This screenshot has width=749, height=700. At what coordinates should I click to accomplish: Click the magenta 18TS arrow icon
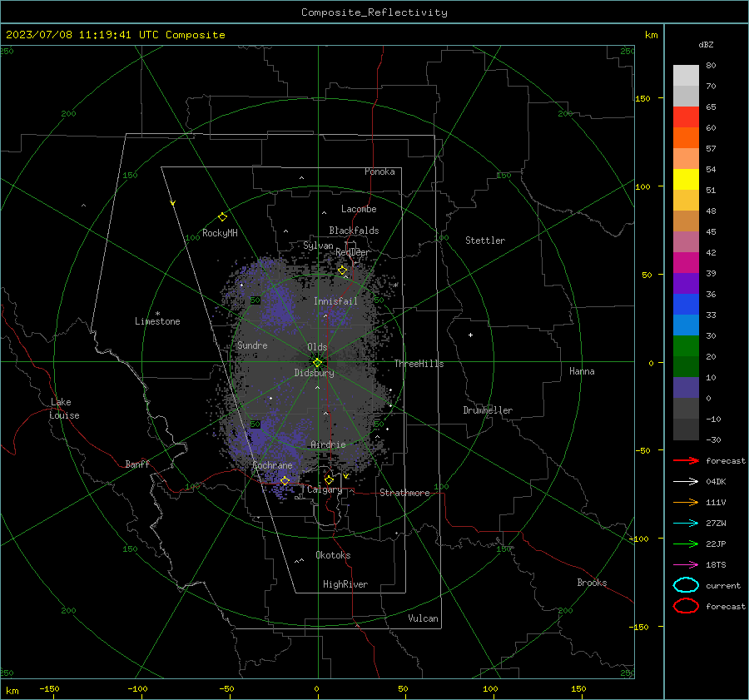[686, 565]
